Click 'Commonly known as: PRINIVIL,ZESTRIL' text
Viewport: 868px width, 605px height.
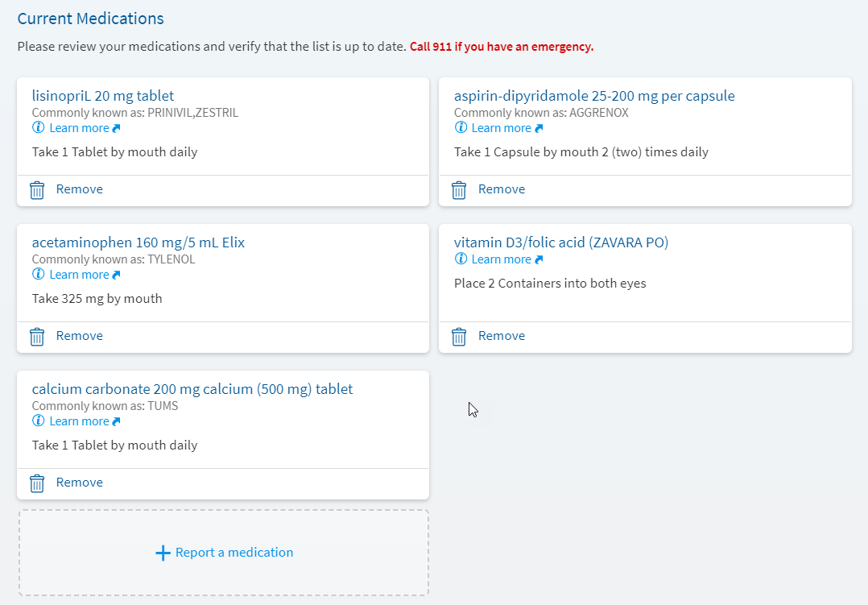135,113
